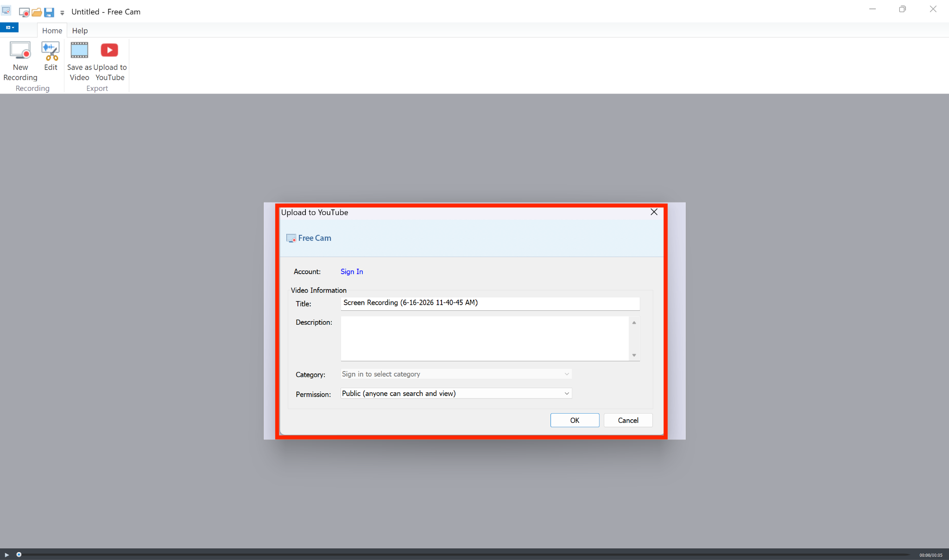This screenshot has height=560, width=949.
Task: Click into the Description text area
Action: coord(485,339)
